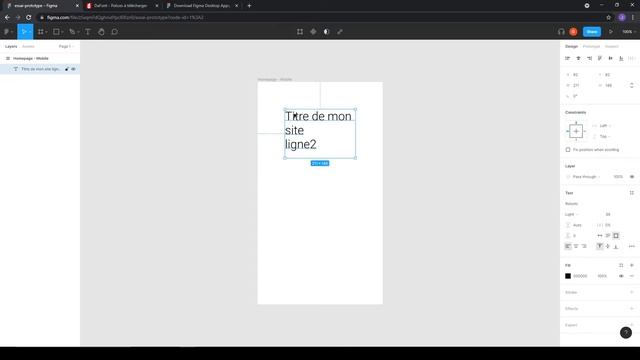Click the black fill color swatch
This screenshot has width=640, height=360.
(568, 276)
